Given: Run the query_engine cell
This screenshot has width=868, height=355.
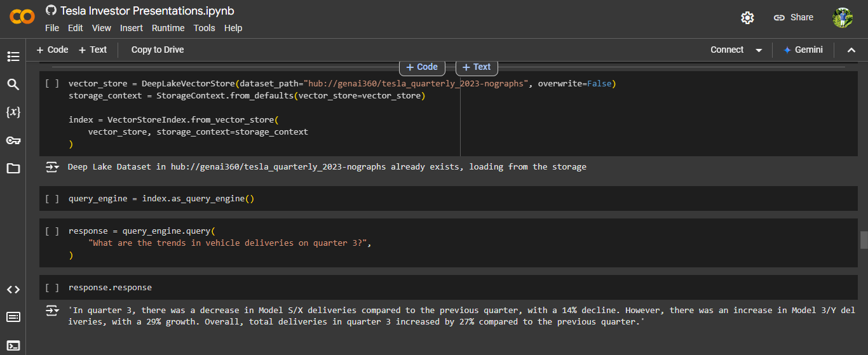Looking at the screenshot, I should [x=53, y=199].
